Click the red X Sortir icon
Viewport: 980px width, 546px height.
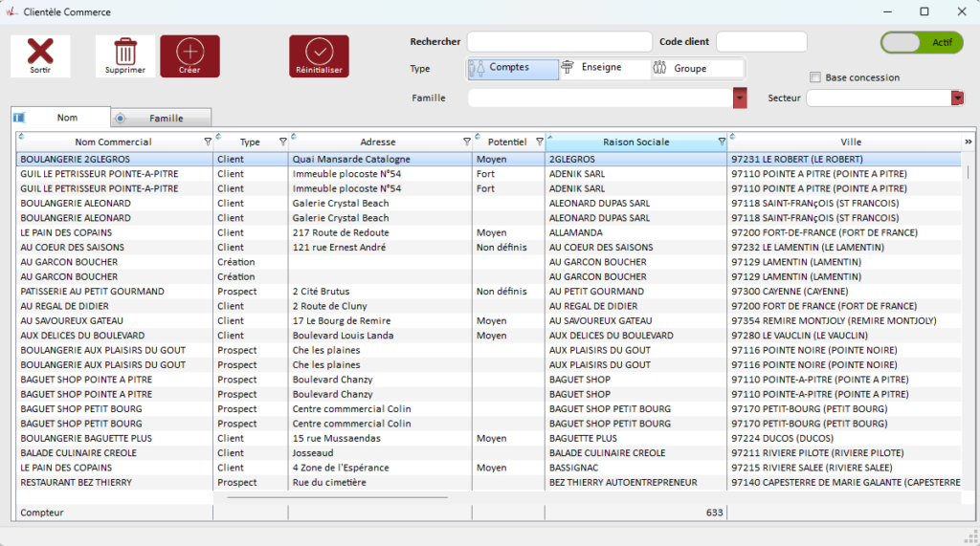[x=40, y=51]
